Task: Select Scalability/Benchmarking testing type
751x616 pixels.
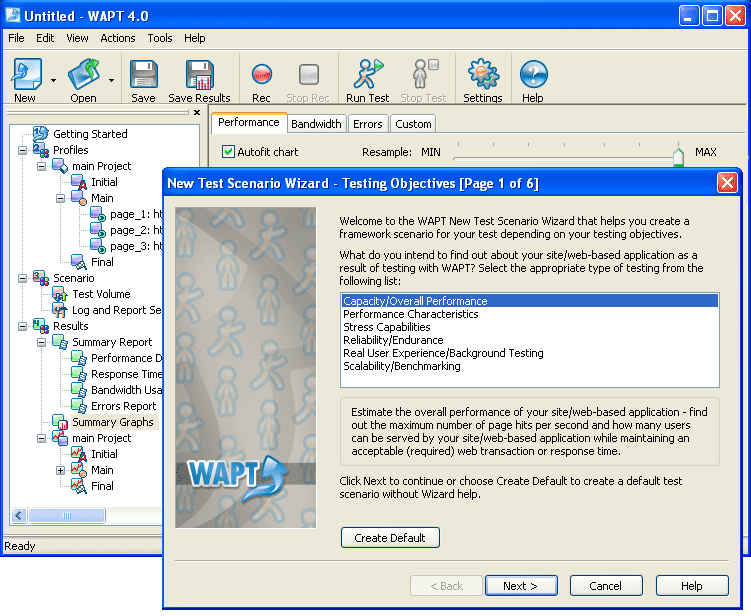Action: click(530, 366)
